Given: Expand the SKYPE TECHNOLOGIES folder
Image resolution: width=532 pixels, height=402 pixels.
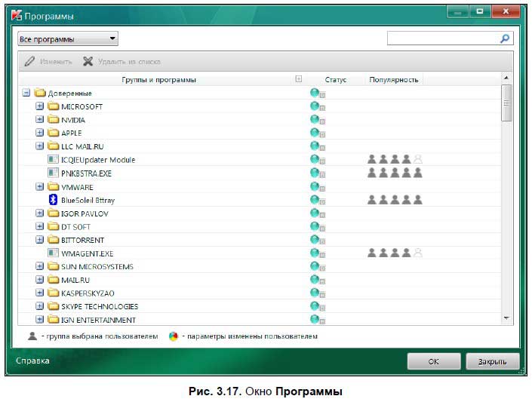Looking at the screenshot, I should point(40,306).
